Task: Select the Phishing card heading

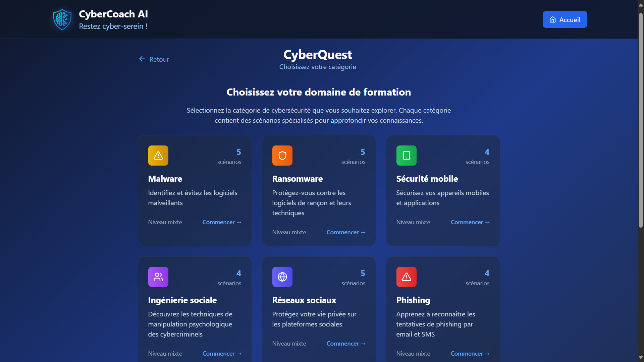Action: pos(413,300)
